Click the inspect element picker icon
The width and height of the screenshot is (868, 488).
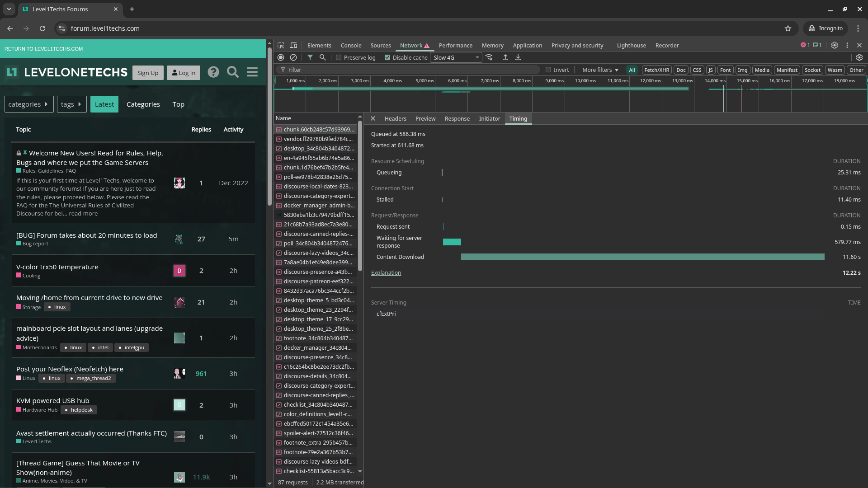click(281, 45)
